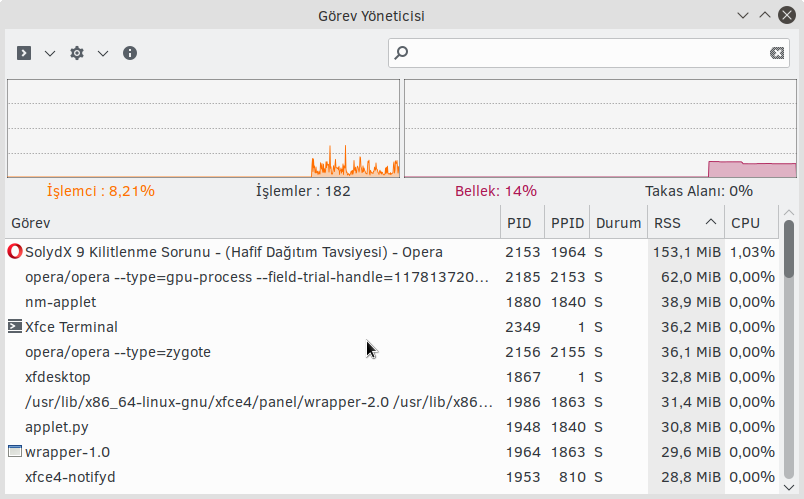Click window icon beside wrapper-1.0
Image resolution: width=804 pixels, height=499 pixels.
(15, 451)
